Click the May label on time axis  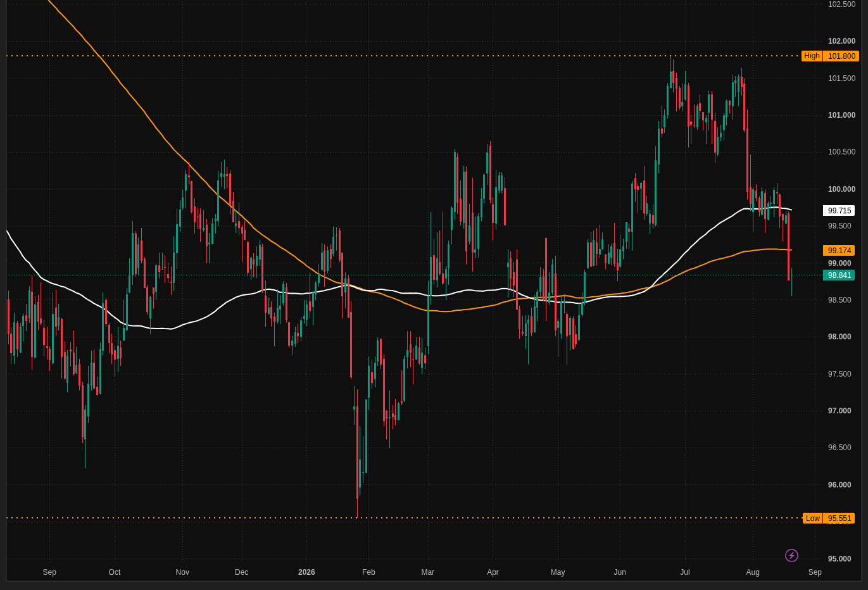[x=558, y=572]
